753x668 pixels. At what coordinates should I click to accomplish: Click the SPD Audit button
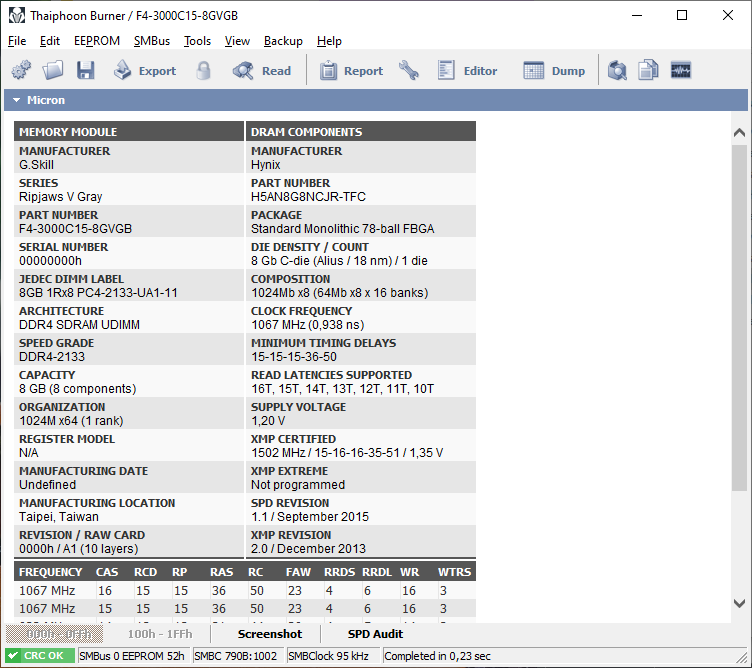tap(375, 634)
